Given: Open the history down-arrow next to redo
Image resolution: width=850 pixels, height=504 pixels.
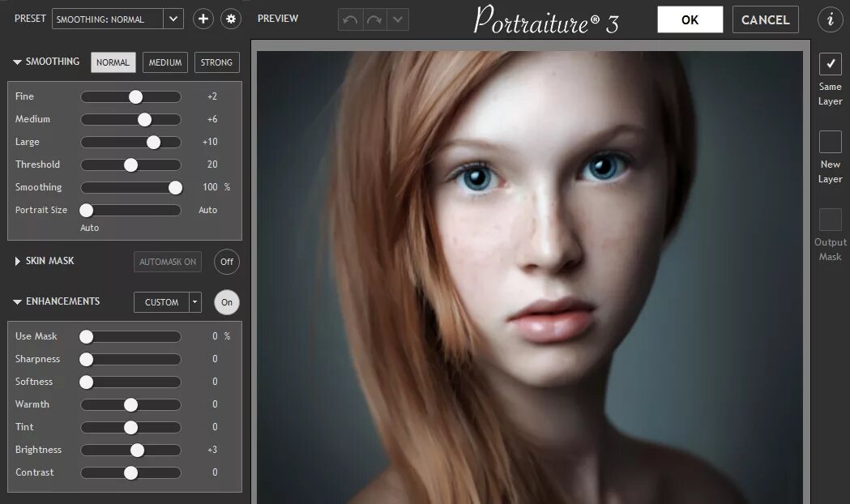Looking at the screenshot, I should 397,20.
